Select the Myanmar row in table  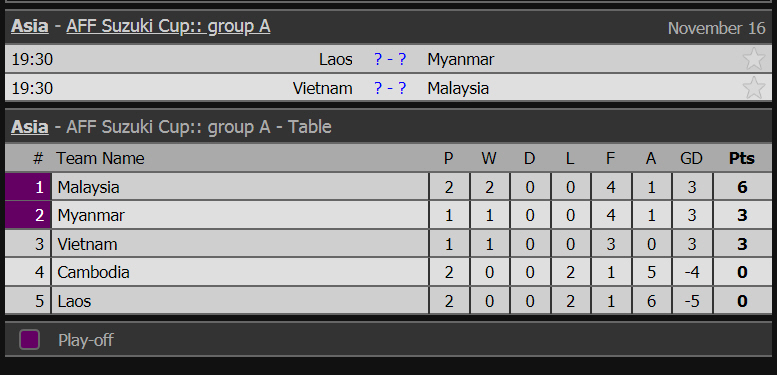[388, 215]
